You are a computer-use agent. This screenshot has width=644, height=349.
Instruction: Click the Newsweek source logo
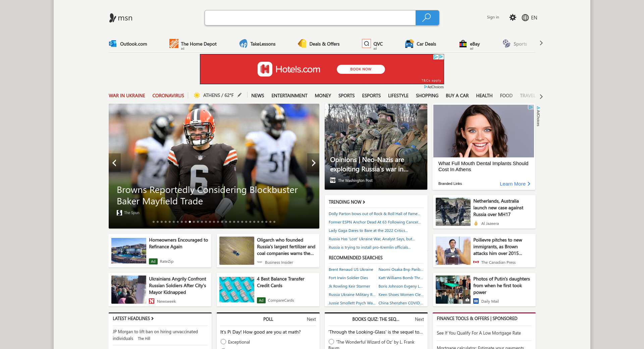tap(152, 301)
